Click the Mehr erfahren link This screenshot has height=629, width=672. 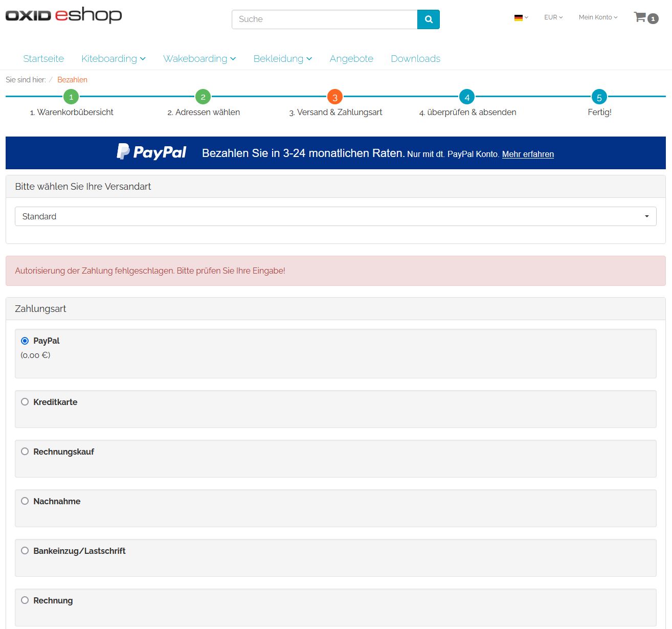[x=528, y=154]
